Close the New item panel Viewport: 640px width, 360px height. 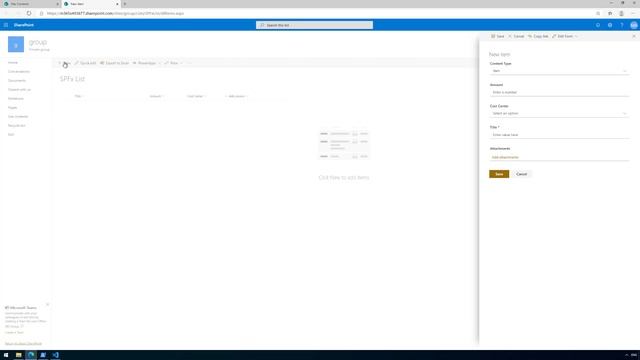coord(634,36)
